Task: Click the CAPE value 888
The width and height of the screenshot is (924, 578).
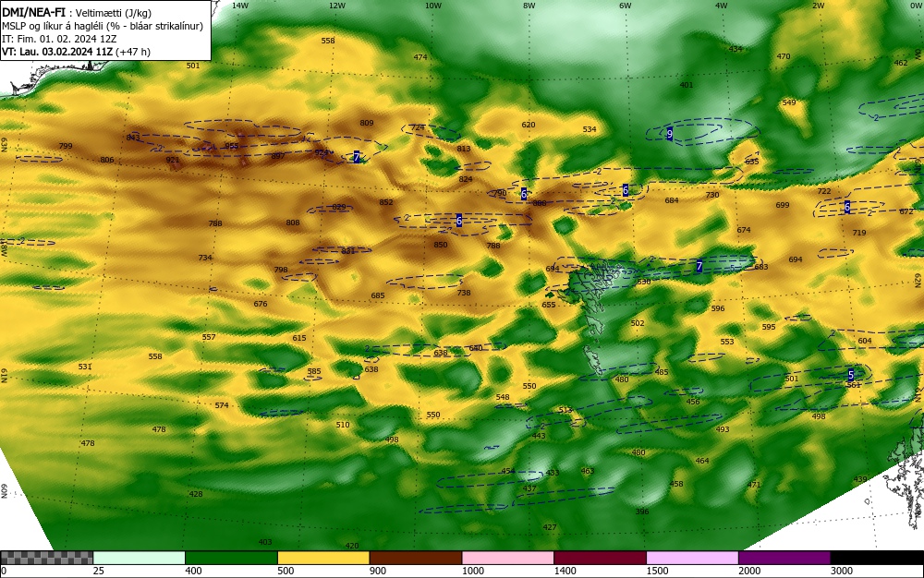Action: pos(540,203)
